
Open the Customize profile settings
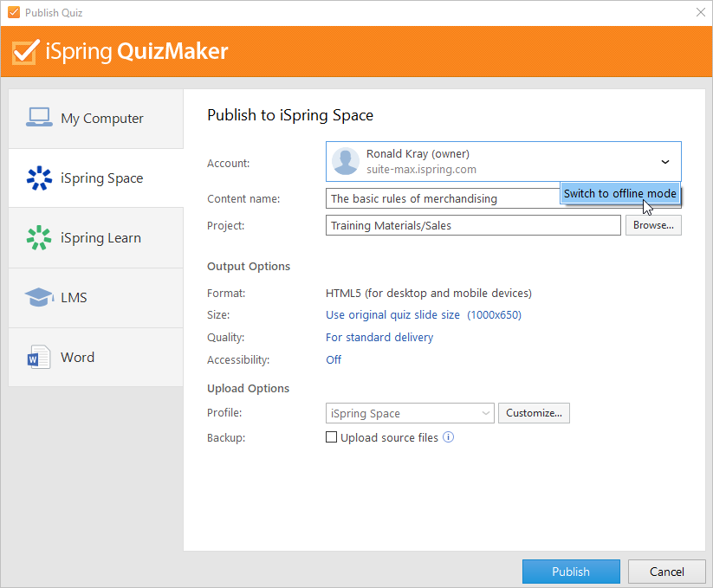[x=534, y=413]
